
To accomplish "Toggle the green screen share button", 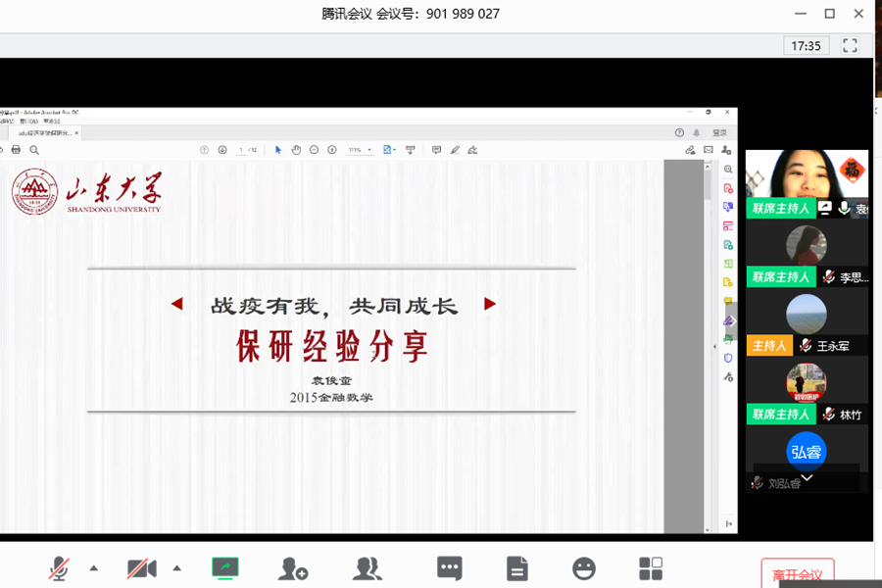I will tap(225, 567).
